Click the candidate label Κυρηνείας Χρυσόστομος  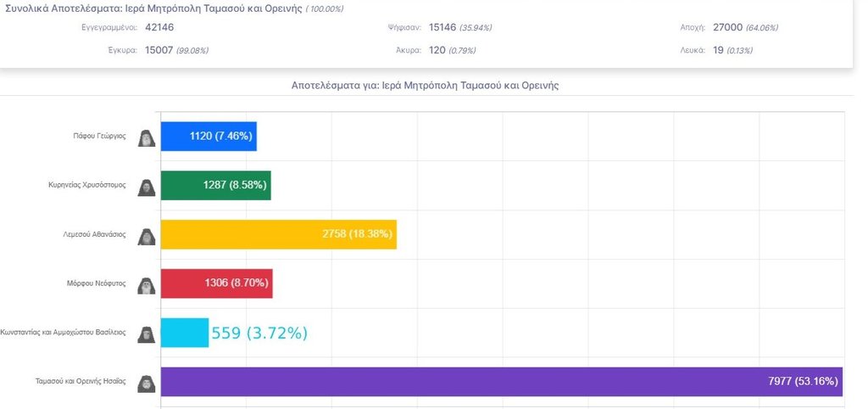[87, 185]
